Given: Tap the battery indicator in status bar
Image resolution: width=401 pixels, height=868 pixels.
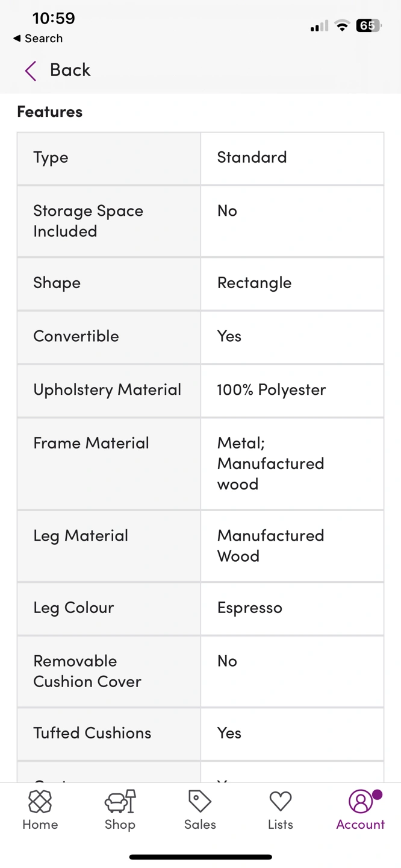Looking at the screenshot, I should click(368, 25).
